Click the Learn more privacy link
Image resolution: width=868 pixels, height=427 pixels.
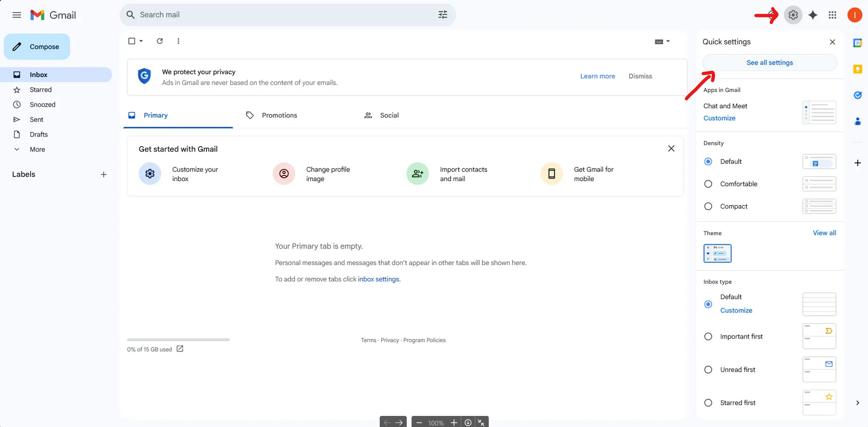(x=597, y=76)
